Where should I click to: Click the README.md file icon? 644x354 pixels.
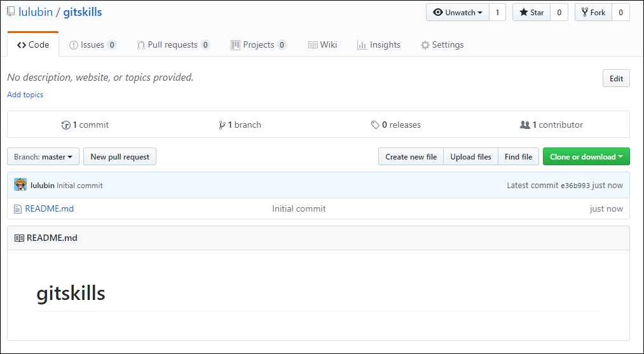coord(18,209)
